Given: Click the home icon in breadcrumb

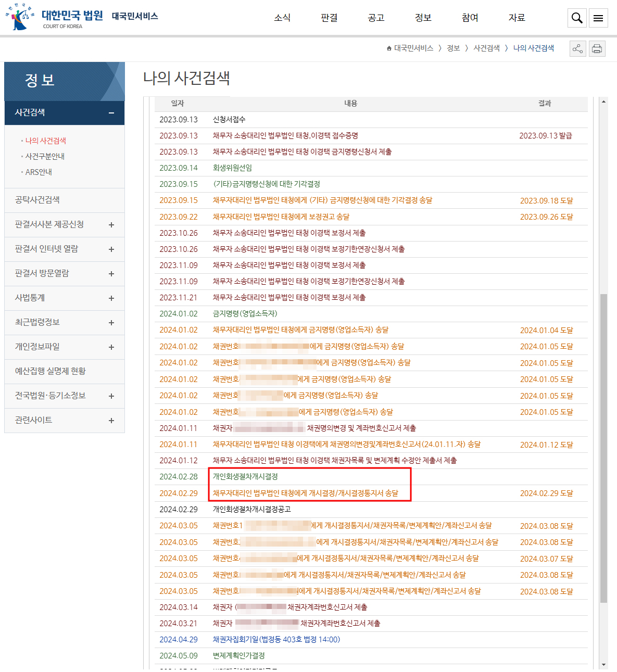Looking at the screenshot, I should tap(389, 48).
